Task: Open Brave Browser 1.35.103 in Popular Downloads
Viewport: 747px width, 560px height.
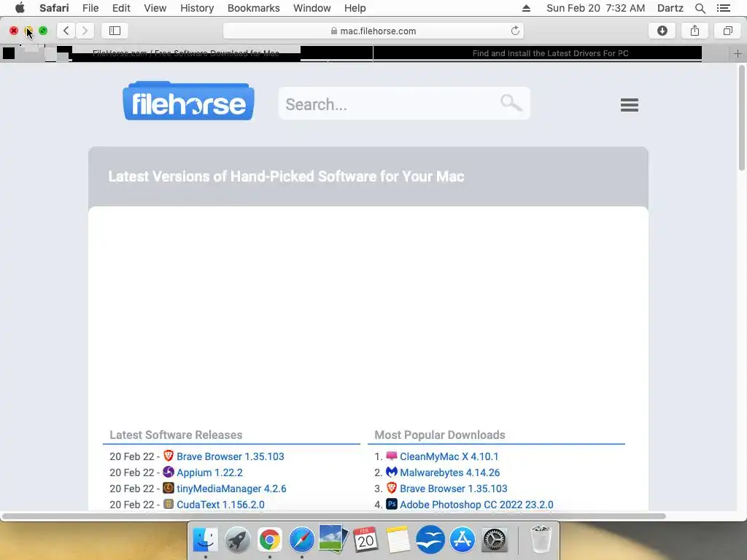Action: pos(454,489)
